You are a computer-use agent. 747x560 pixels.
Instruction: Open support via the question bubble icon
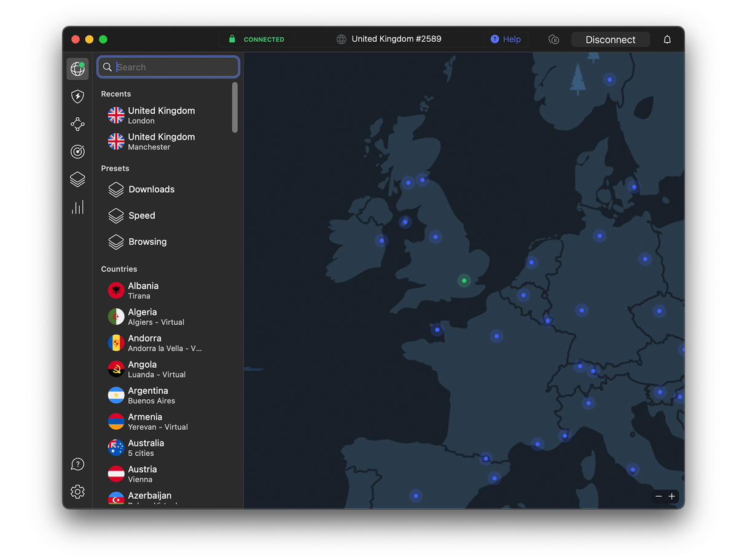tap(77, 464)
